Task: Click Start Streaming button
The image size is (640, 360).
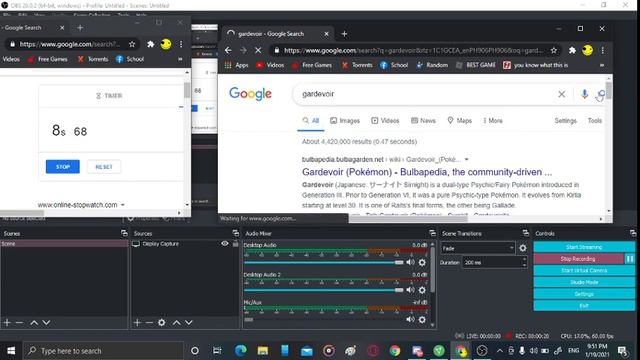Action: point(584,247)
